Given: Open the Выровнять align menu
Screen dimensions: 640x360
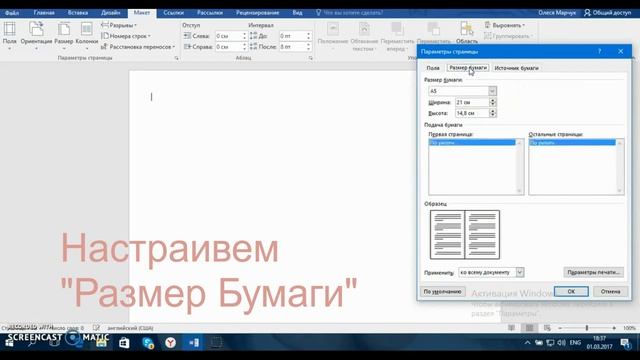Looking at the screenshot, I should (504, 25).
